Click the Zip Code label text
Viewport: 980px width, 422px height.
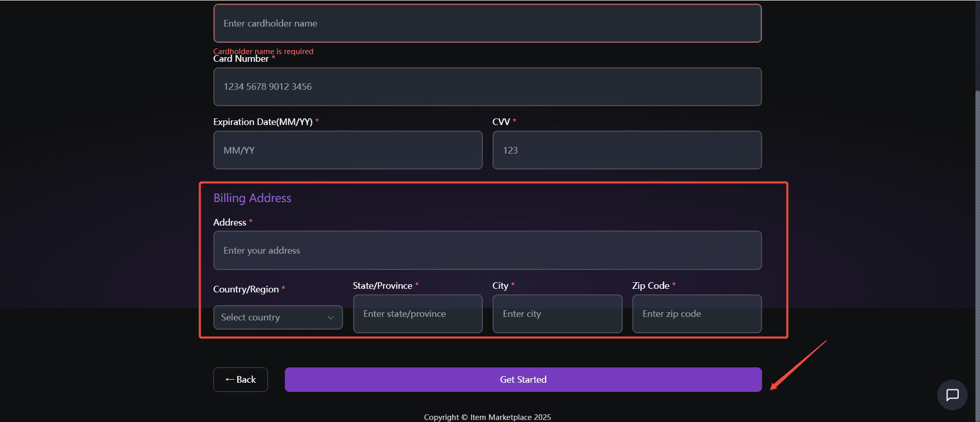(x=650, y=286)
